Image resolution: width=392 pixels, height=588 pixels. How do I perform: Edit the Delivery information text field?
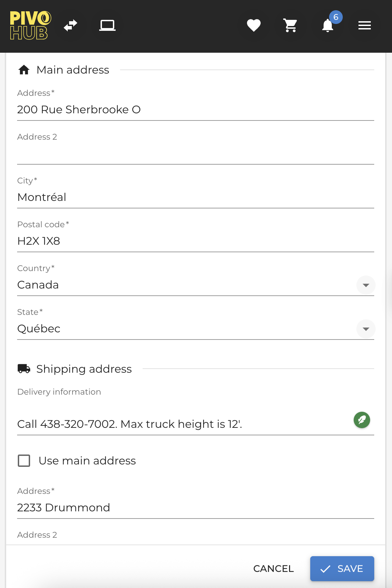(181, 424)
